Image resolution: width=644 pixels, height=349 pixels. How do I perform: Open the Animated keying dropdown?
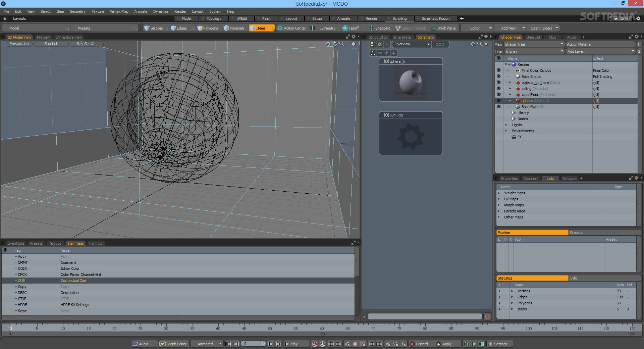coord(207,344)
